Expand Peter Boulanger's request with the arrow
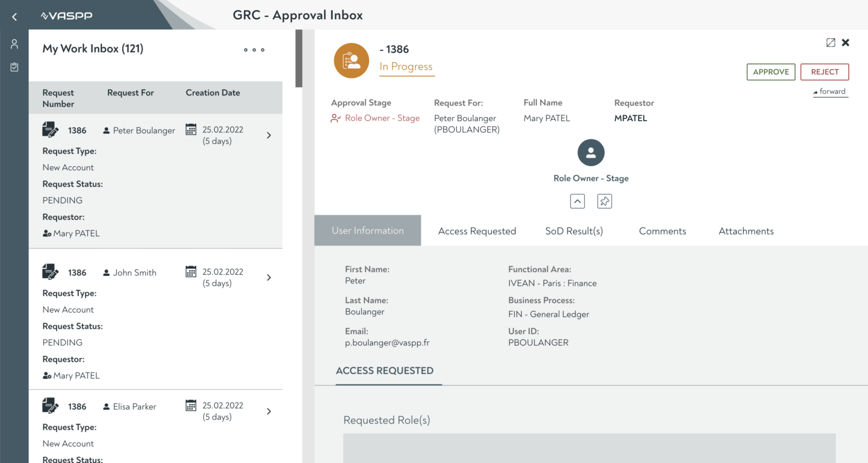 tap(268, 135)
